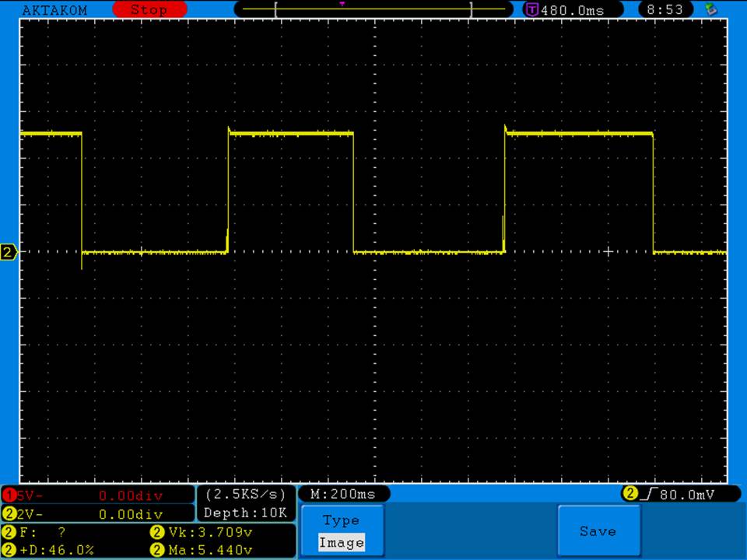Click the red channel 1 badge showing 5V
This screenshot has height=560, width=747.
pos(10,495)
